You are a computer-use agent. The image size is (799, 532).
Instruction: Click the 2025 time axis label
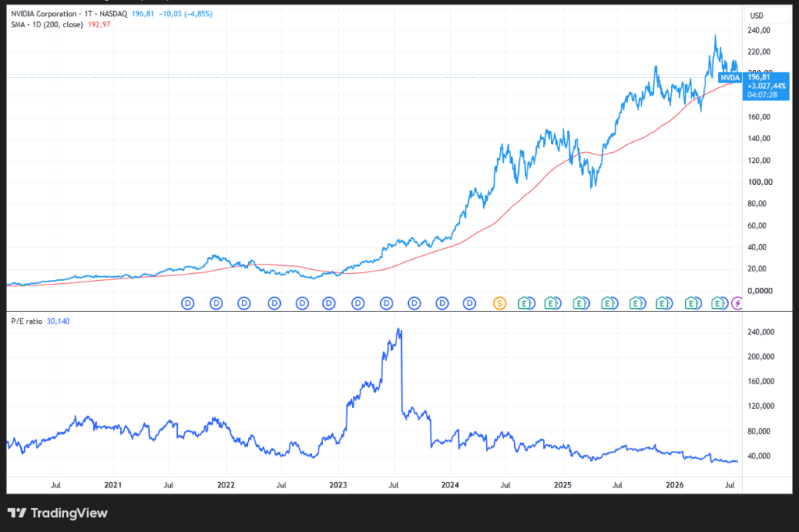coord(563,484)
